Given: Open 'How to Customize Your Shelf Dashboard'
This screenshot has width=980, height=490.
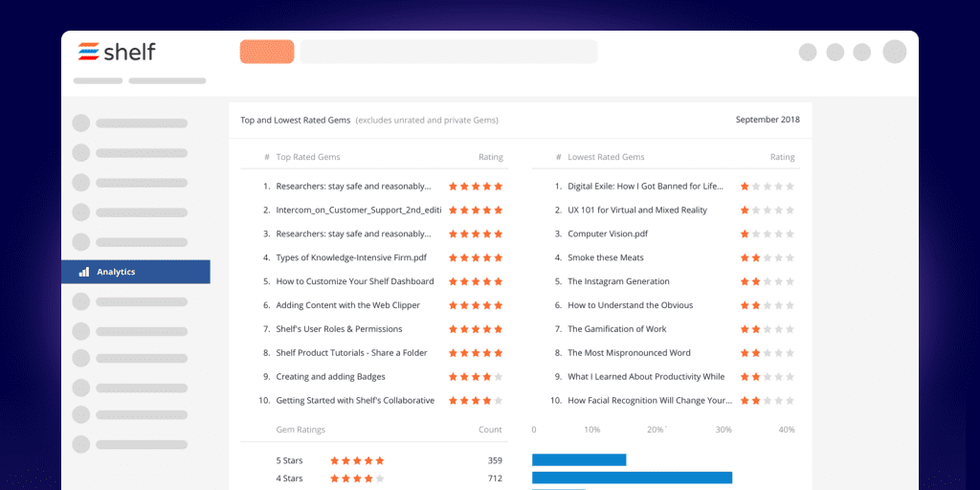Looking at the screenshot, I should click(x=355, y=281).
